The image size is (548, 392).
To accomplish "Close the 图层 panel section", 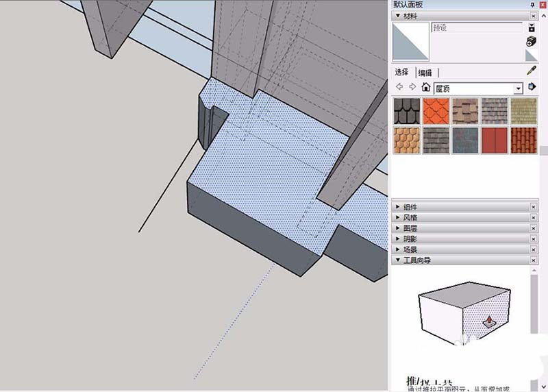I will point(534,228).
